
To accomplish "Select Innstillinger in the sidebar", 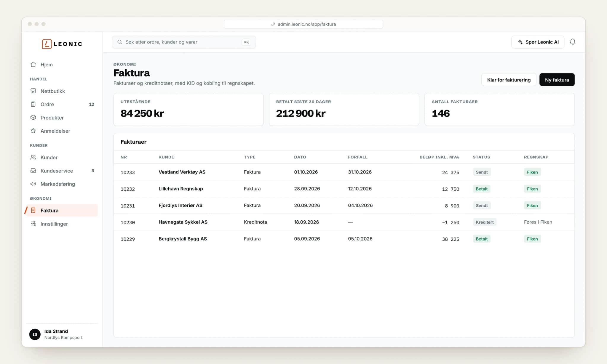I will [x=62, y=224].
